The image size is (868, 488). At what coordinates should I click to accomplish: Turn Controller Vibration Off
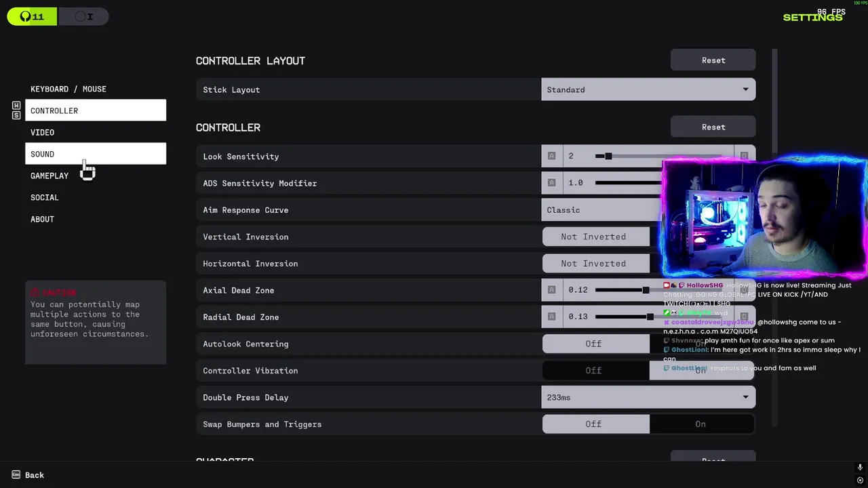(595, 371)
